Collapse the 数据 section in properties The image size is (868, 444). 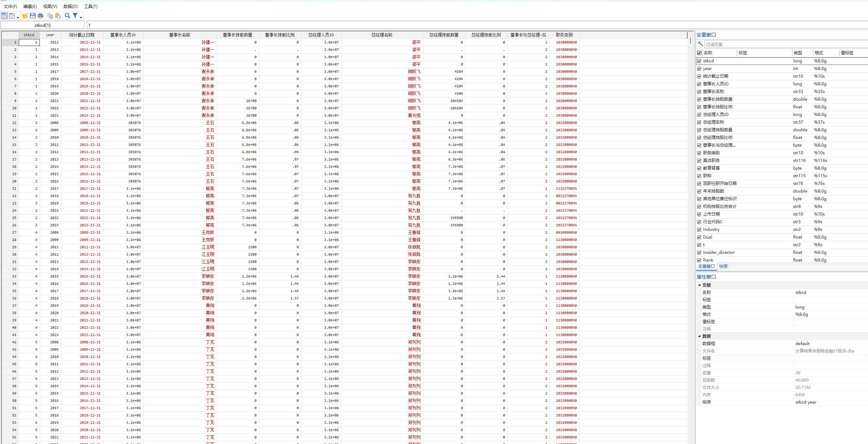(x=699, y=336)
